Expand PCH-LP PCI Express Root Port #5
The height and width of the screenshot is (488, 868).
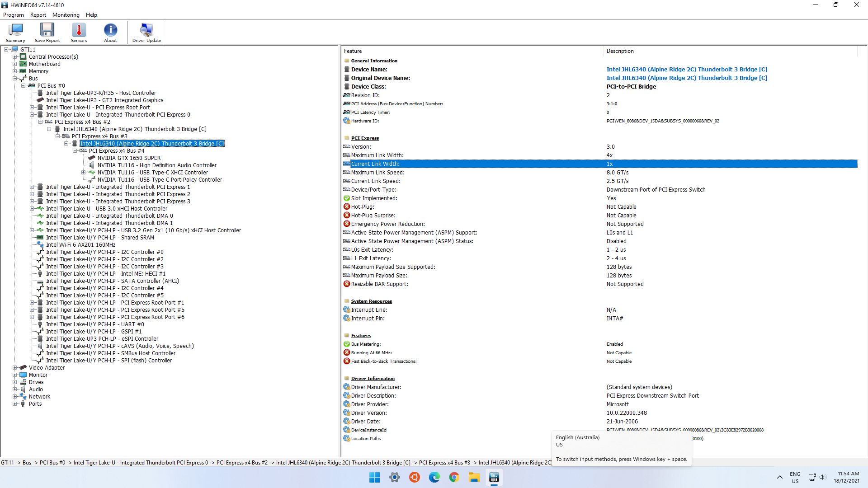[x=32, y=310]
